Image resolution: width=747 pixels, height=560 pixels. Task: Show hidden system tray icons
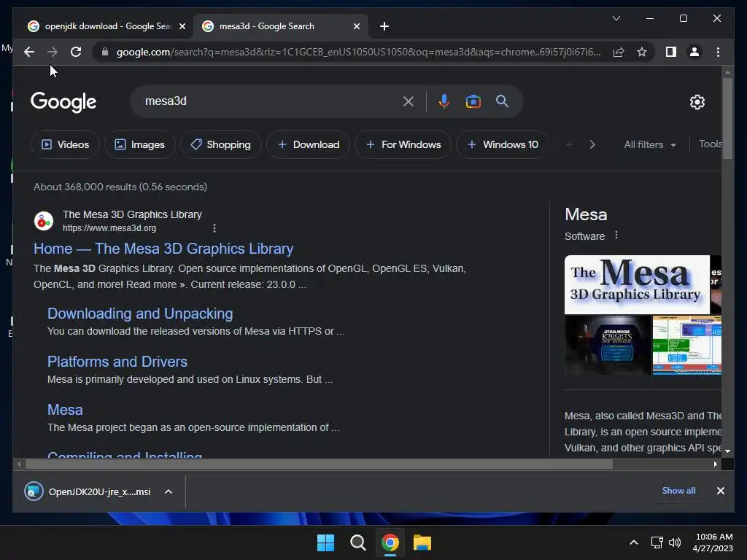[x=634, y=542]
